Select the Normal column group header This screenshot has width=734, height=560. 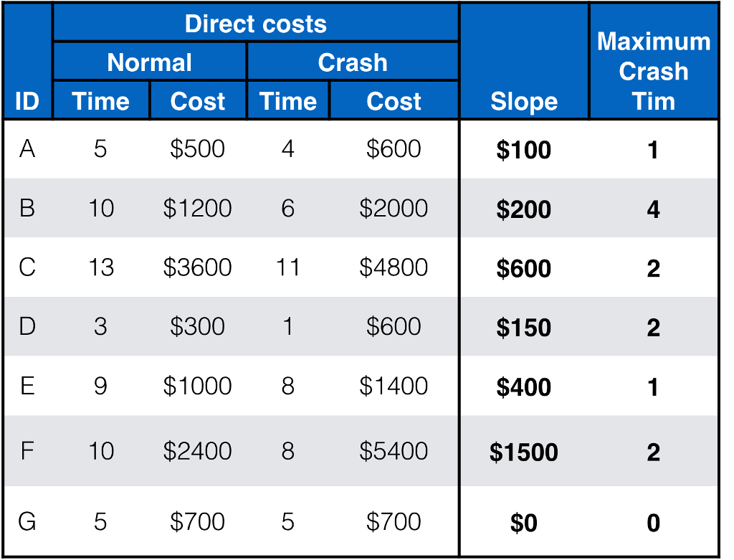[x=149, y=62]
